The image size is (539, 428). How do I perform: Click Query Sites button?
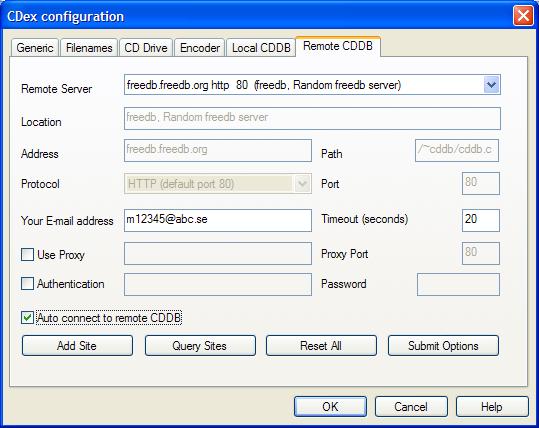200,345
